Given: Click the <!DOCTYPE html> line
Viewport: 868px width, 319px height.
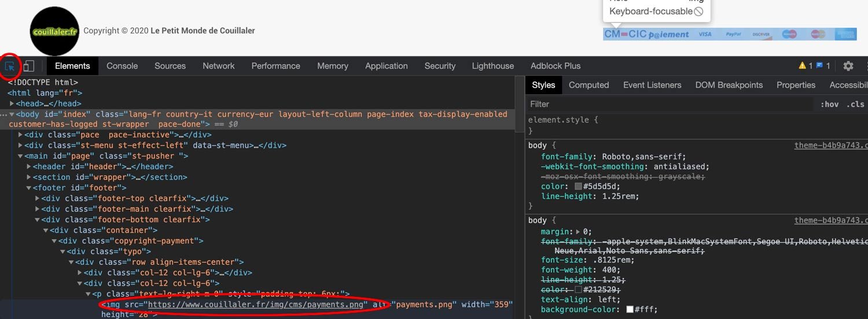Looking at the screenshot, I should (x=42, y=82).
